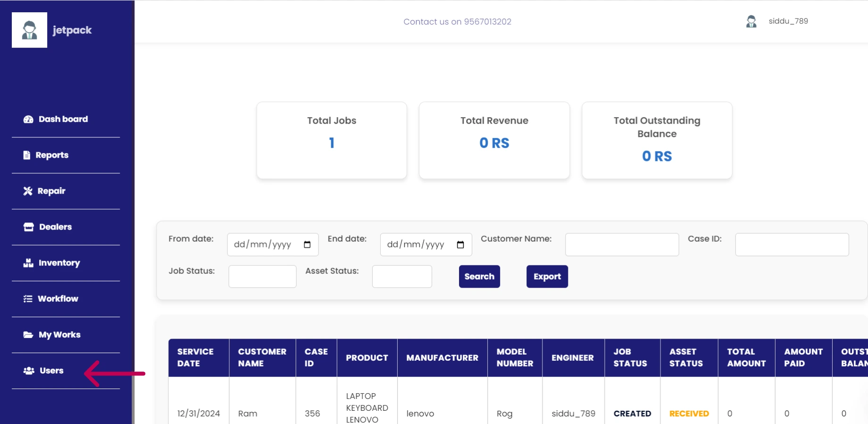The image size is (868, 424).
Task: Click the siddu_789 profile avatar icon
Action: pyautogui.click(x=751, y=21)
